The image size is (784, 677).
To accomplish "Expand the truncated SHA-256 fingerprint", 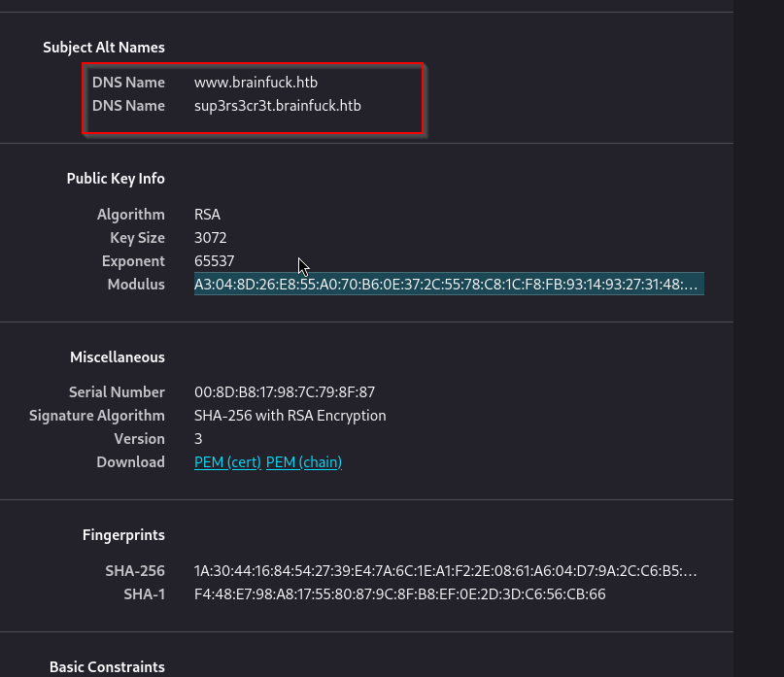I will (x=445, y=570).
